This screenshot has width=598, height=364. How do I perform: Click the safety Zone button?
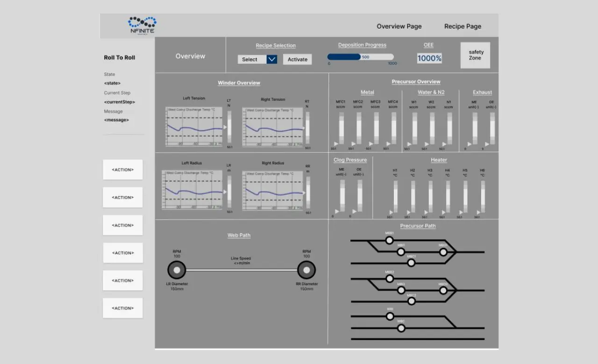pyautogui.click(x=476, y=56)
